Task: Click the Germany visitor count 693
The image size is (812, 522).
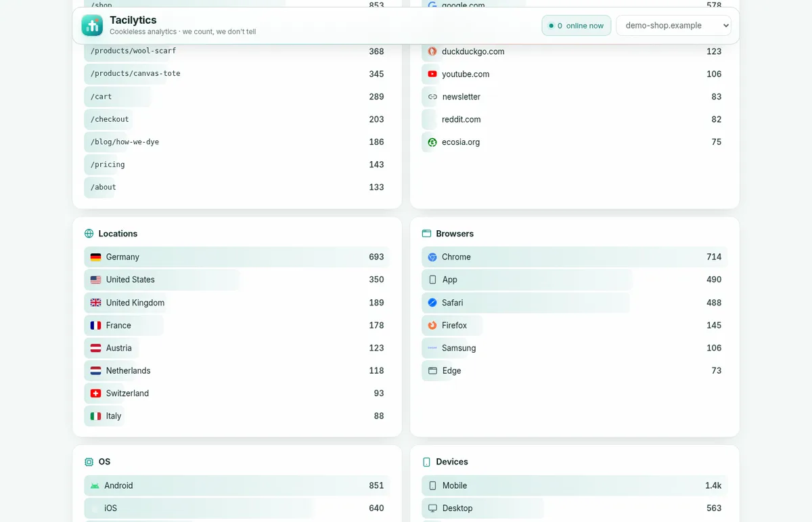Action: (x=376, y=257)
